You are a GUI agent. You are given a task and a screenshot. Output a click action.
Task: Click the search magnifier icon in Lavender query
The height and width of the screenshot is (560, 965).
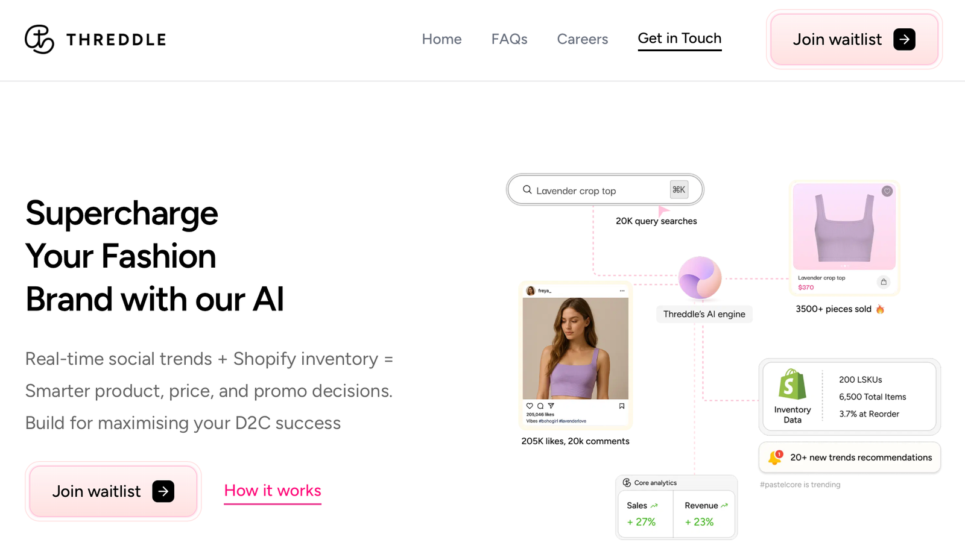pyautogui.click(x=527, y=190)
